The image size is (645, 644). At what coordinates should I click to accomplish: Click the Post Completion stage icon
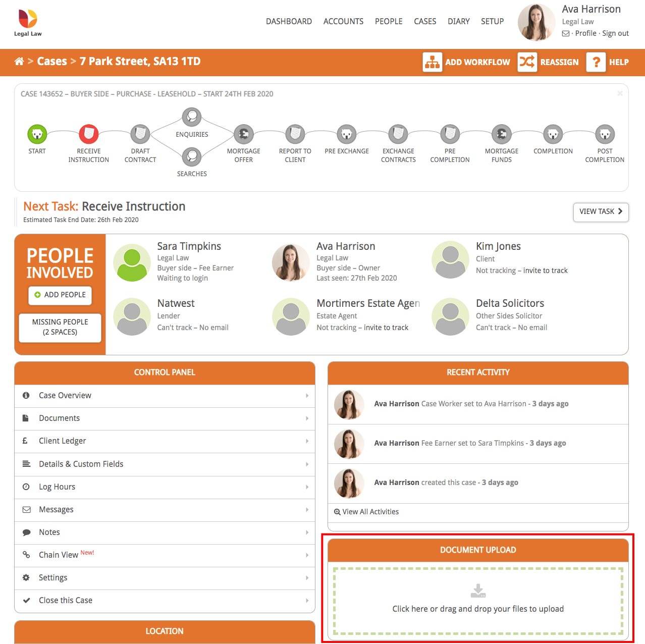pos(605,134)
